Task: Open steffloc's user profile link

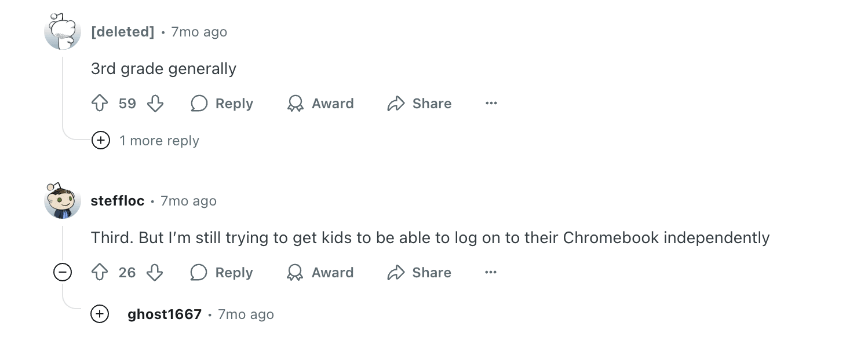Action: coord(118,201)
